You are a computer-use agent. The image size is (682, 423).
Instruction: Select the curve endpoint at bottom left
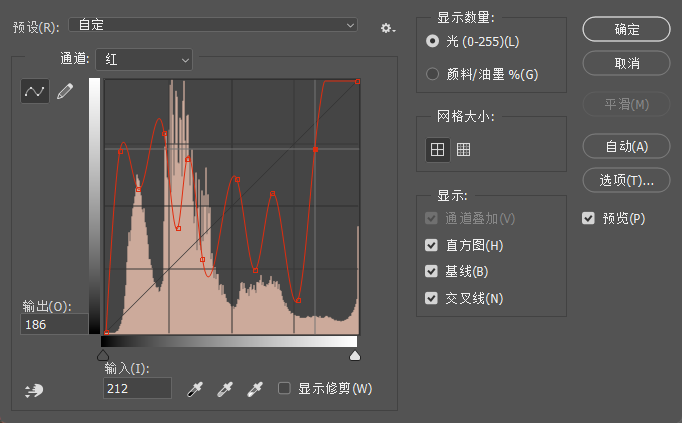107,333
